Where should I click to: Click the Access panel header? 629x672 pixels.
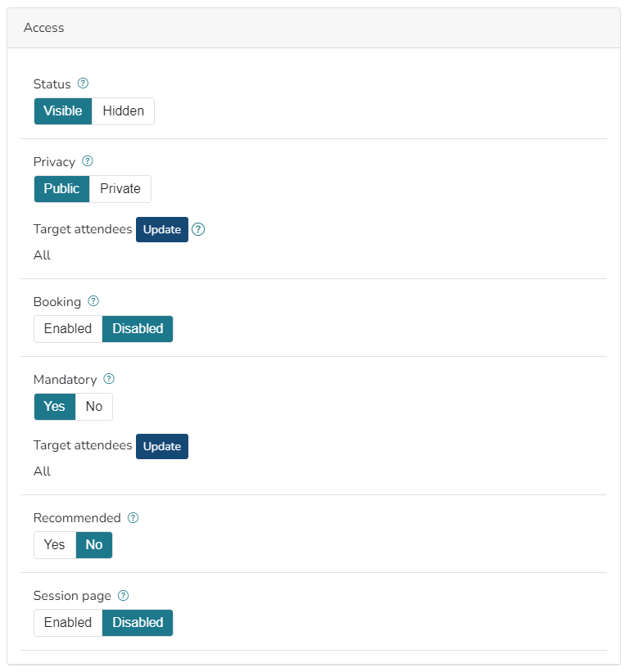[x=314, y=28]
